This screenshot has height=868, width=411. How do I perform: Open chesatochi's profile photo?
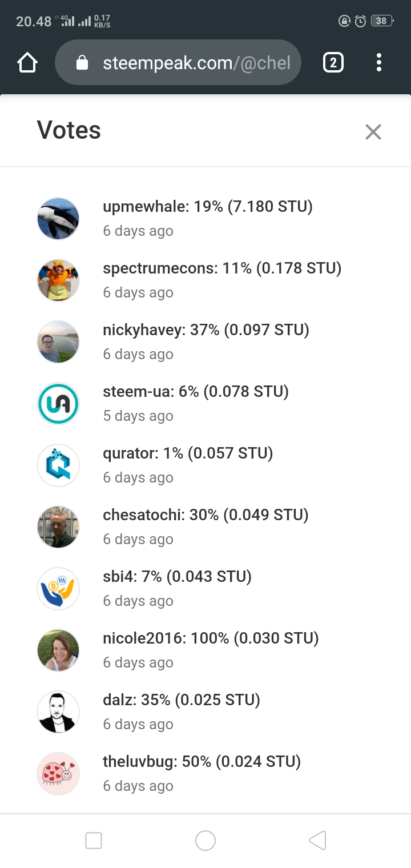coord(58,527)
